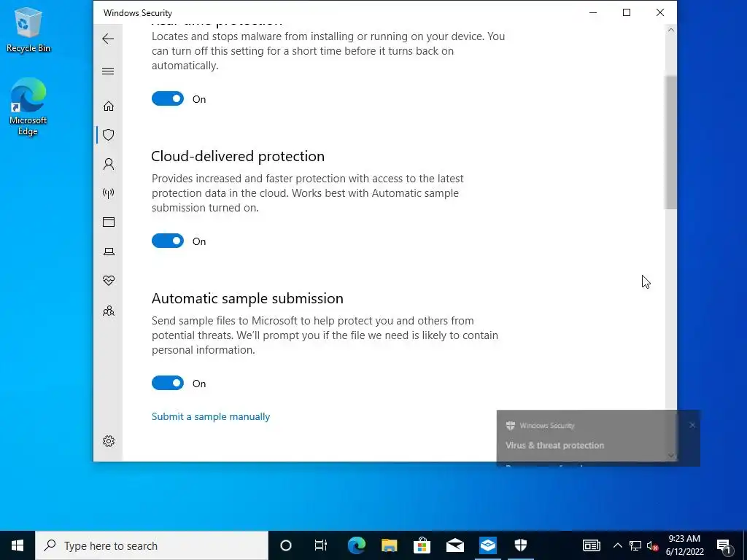This screenshot has height=560, width=747.
Task: Click the vertical scrollbar thumb
Action: click(x=671, y=142)
